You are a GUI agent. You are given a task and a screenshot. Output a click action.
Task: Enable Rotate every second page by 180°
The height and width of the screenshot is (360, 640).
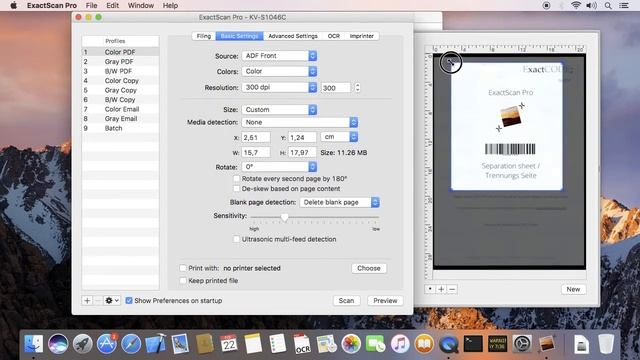click(236, 178)
